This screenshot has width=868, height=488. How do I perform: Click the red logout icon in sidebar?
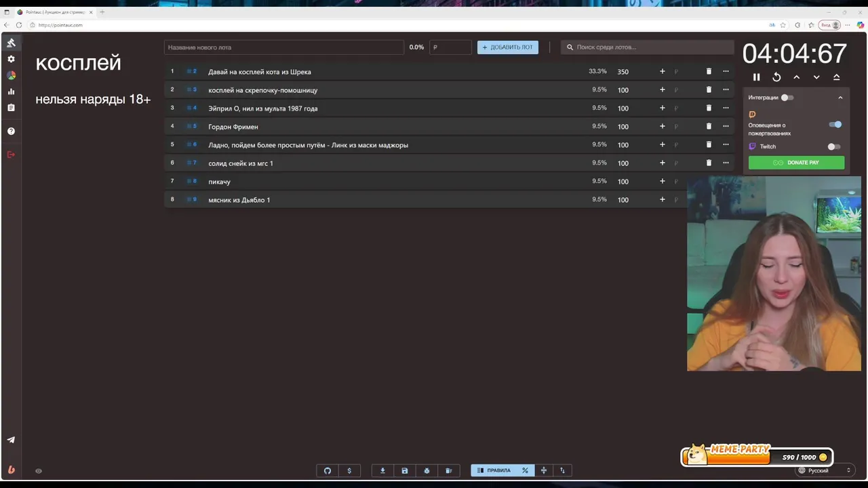11,155
